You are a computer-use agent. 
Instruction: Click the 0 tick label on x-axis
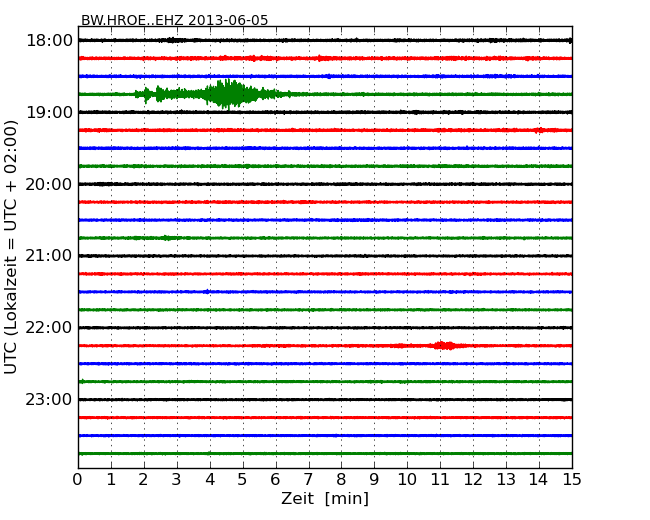(x=78, y=480)
